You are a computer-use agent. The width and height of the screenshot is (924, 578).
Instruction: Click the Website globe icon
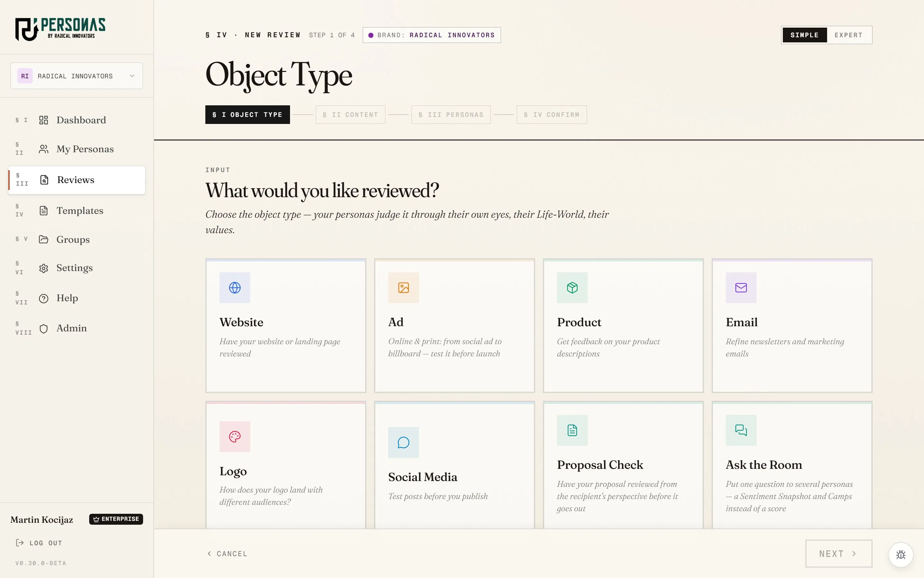point(235,287)
